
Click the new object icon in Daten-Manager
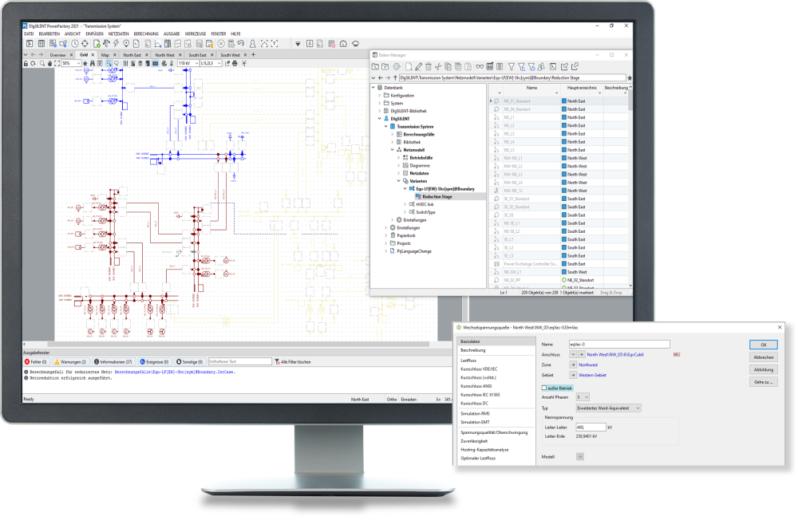click(x=408, y=67)
